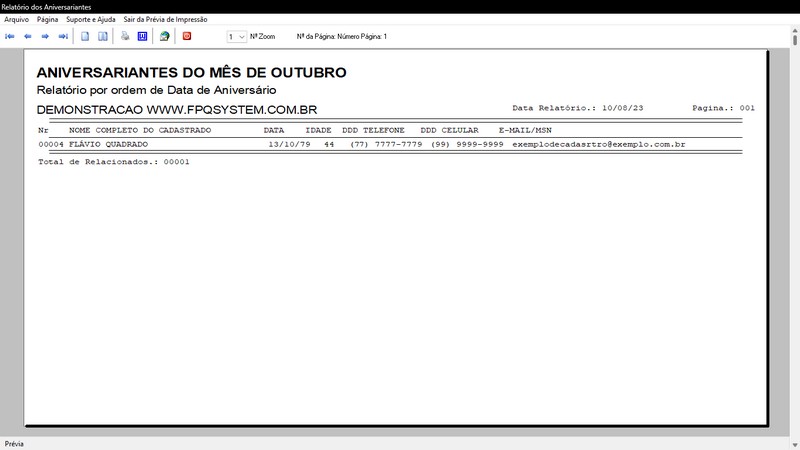Screen dimensions: 800x450
Task: Click the 'DDD CELULAR' column header
Action: coord(449,131)
